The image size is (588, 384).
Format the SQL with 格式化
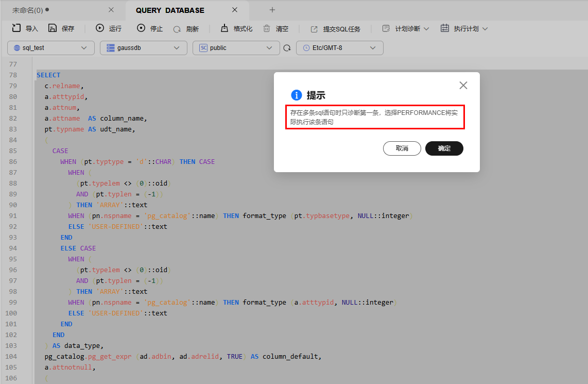point(224,28)
